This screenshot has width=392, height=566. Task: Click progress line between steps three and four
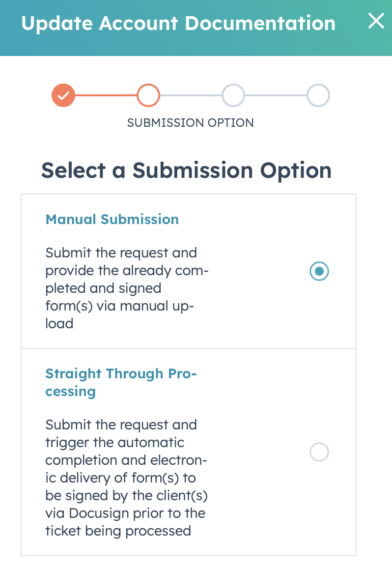pos(276,95)
